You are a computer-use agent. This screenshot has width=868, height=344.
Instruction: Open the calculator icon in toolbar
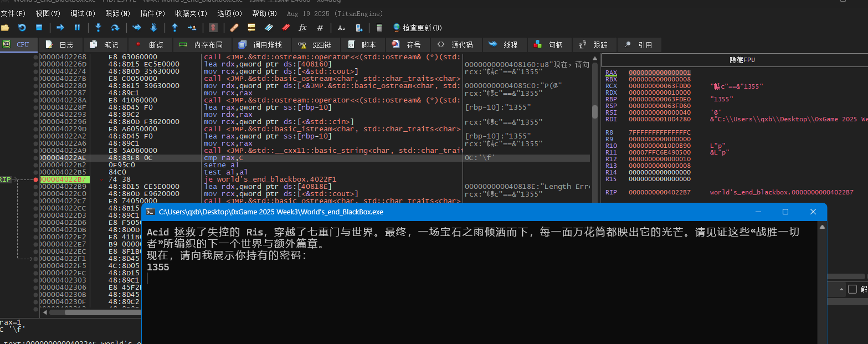[x=379, y=28]
